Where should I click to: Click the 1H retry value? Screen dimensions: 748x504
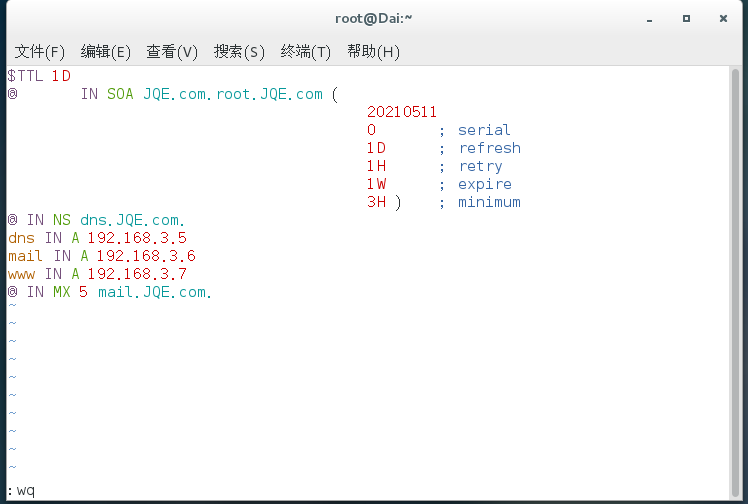tap(376, 166)
